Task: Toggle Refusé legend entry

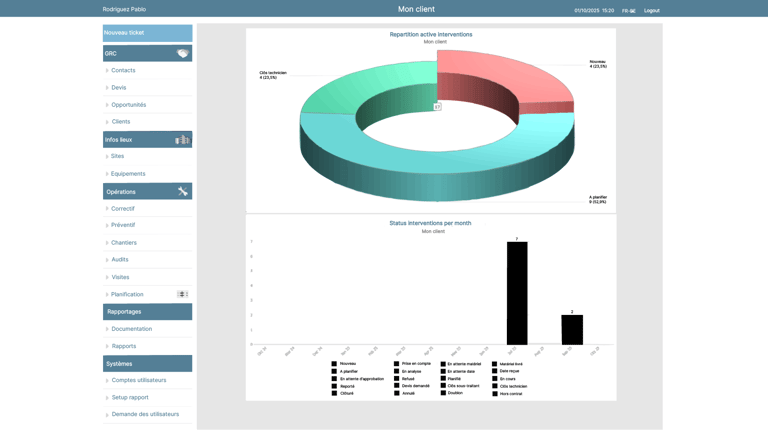Action: [x=404, y=379]
